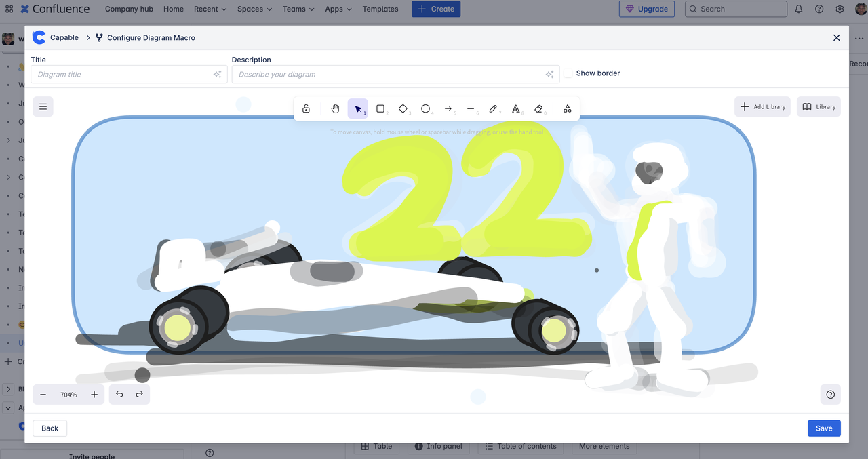Viewport: 868px width, 459px height.
Task: Open More elements menu
Action: (604, 447)
